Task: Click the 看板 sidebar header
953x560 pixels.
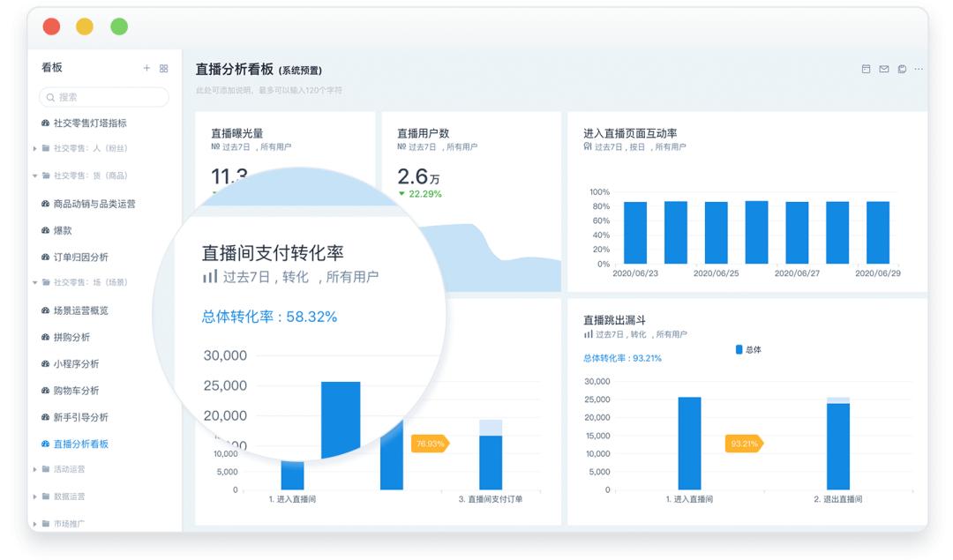Action: 52,67
